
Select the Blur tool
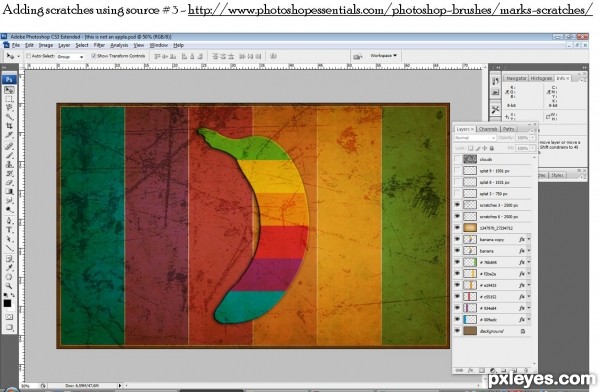(9, 201)
